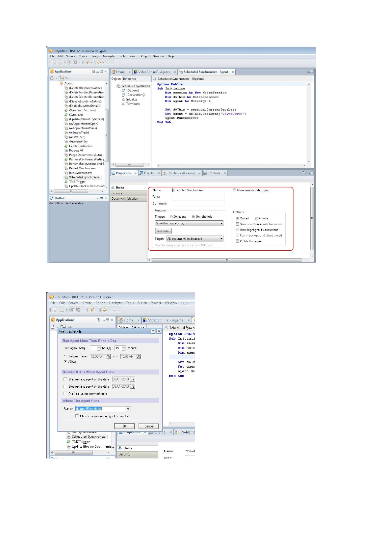Check Start running agent on this date
Viewport: 392px width, 555px height.
coord(65,379)
